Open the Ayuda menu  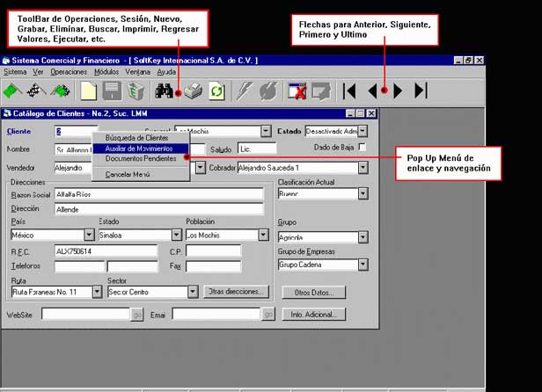click(x=166, y=72)
